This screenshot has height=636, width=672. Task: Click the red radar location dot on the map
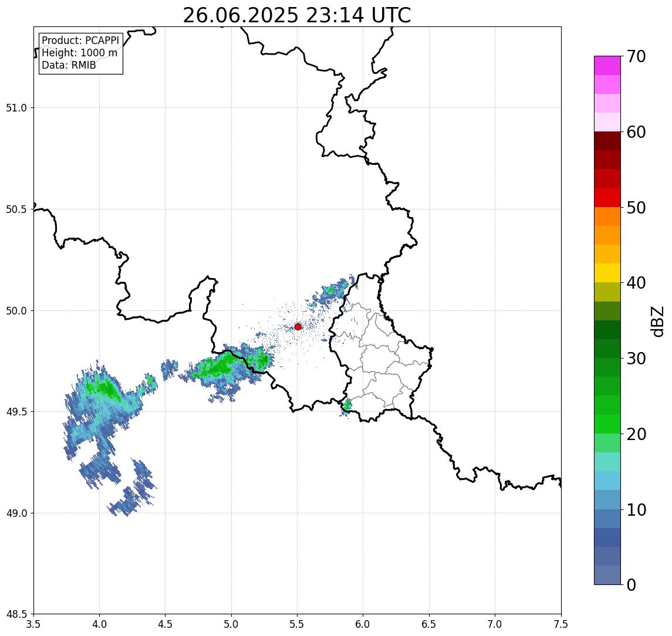click(298, 327)
